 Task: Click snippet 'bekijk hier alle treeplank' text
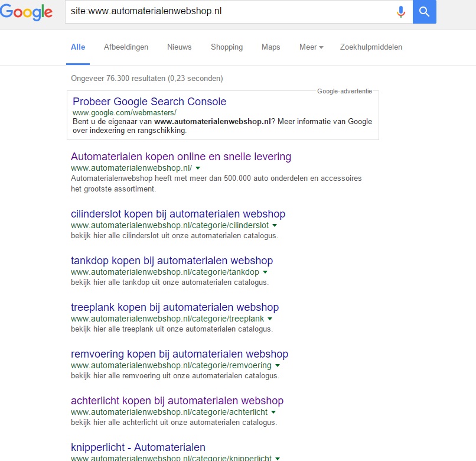(x=172, y=329)
